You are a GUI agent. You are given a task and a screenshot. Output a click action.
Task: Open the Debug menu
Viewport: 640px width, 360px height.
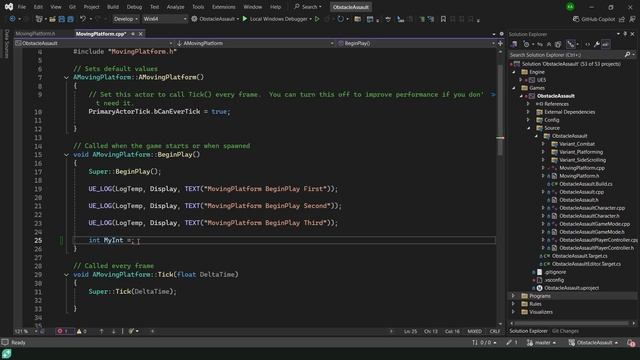(134, 7)
